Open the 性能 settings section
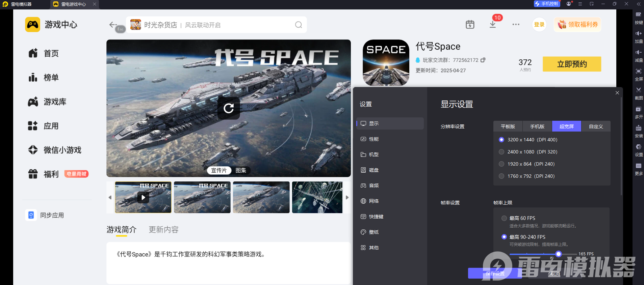The height and width of the screenshot is (285, 644). (373, 139)
